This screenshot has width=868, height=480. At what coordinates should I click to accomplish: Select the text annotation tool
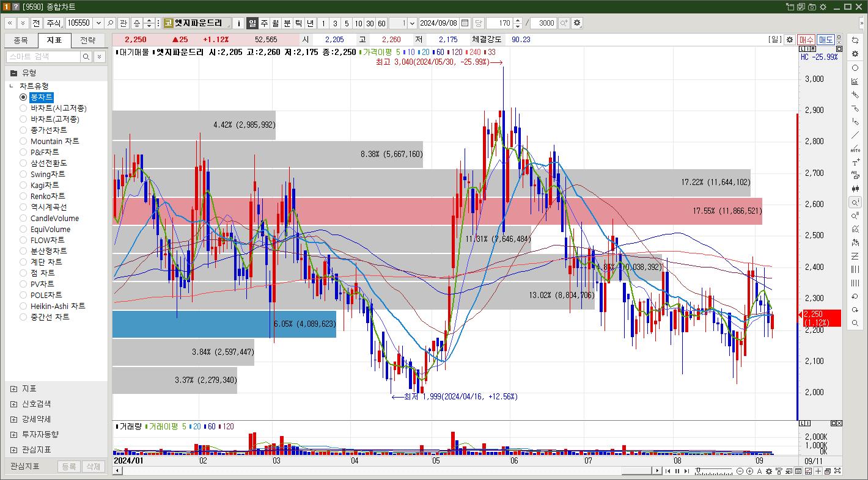tap(855, 162)
